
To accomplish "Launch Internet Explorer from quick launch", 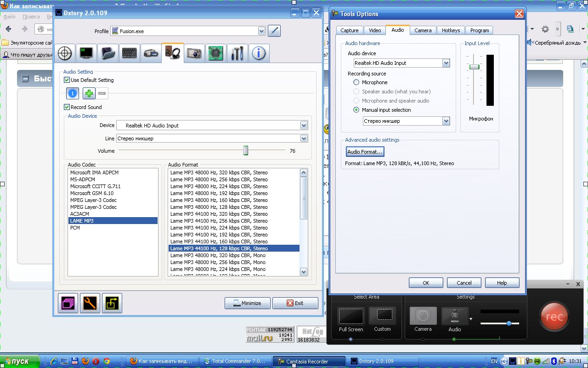I will tap(55, 361).
